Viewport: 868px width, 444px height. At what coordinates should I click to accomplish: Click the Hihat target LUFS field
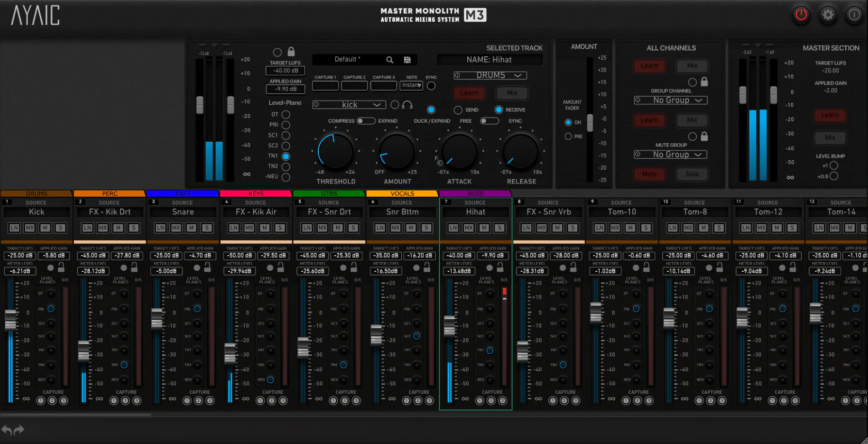click(459, 256)
